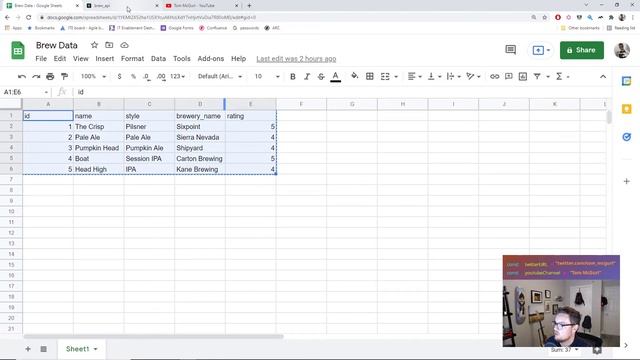Open the Tasks side panel icon
The image size is (640, 360).
(627, 137)
